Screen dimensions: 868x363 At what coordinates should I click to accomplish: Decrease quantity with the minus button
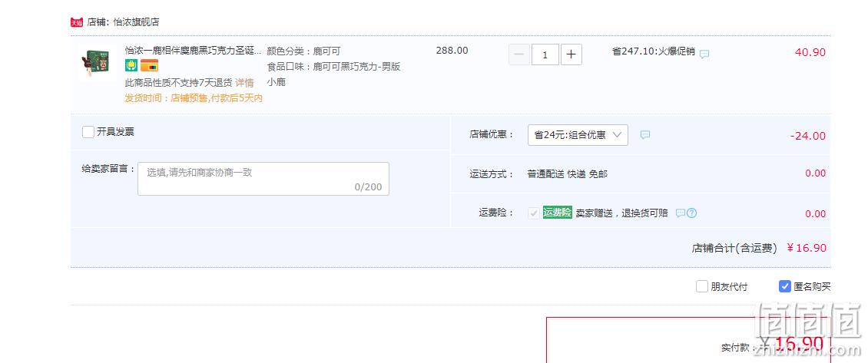click(519, 54)
